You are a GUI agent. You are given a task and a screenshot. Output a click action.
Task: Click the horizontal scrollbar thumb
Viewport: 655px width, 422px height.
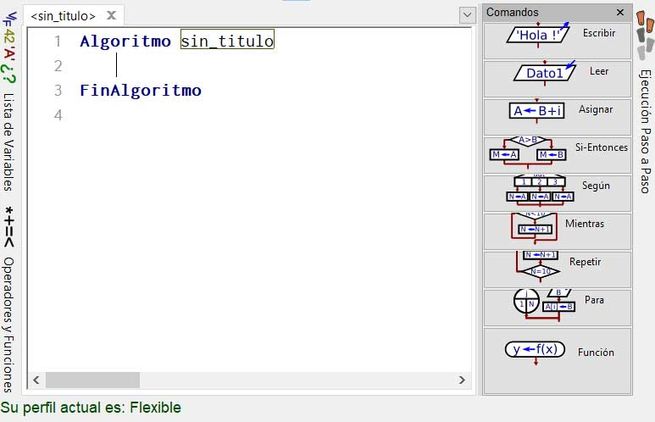(93, 380)
